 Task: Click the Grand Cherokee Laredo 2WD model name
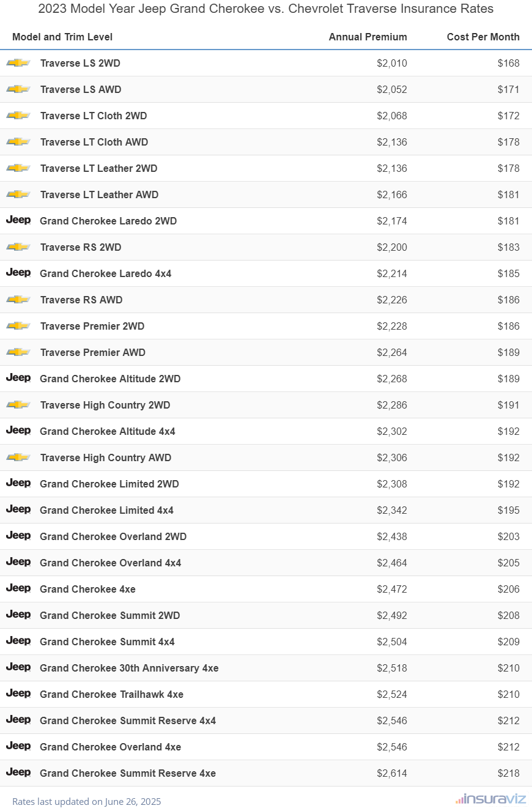pyautogui.click(x=108, y=221)
